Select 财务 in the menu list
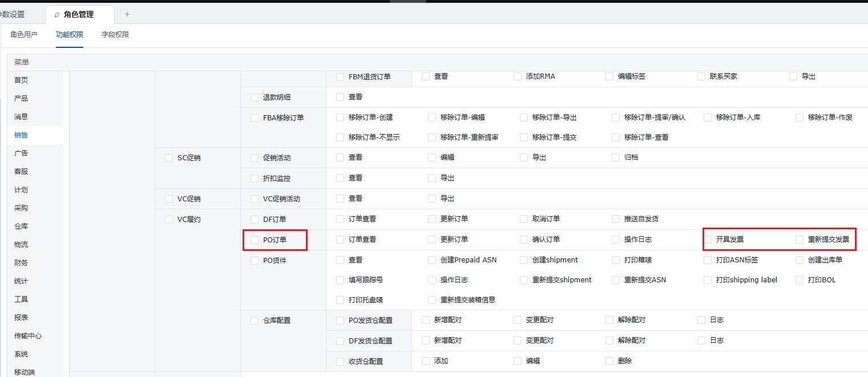The width and height of the screenshot is (868, 377). point(21,263)
